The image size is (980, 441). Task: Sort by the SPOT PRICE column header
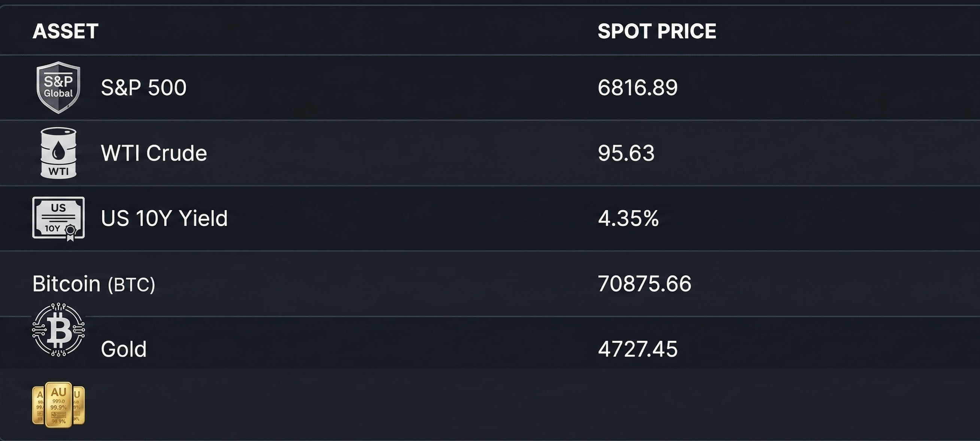(656, 31)
